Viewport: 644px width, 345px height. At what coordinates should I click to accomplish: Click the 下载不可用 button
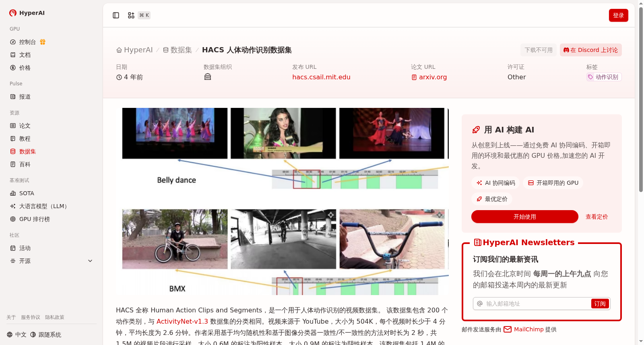pyautogui.click(x=539, y=50)
